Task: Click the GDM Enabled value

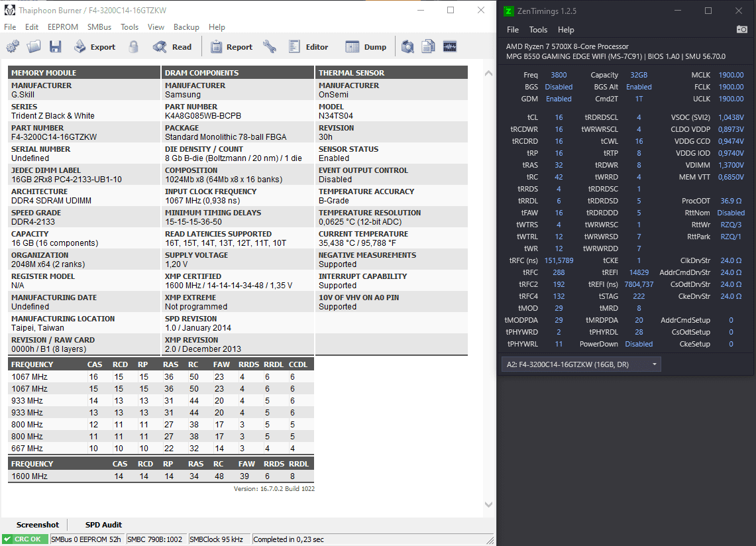Action: coord(559,99)
